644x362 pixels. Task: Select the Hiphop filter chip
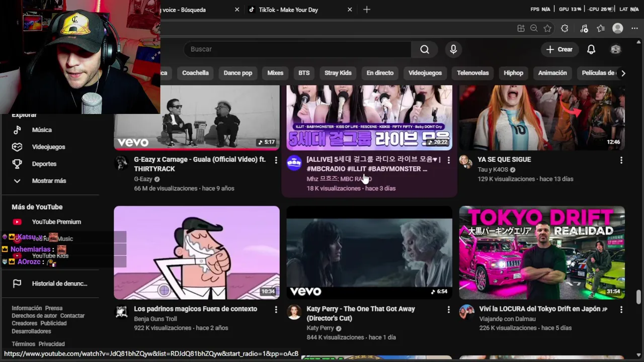(514, 73)
